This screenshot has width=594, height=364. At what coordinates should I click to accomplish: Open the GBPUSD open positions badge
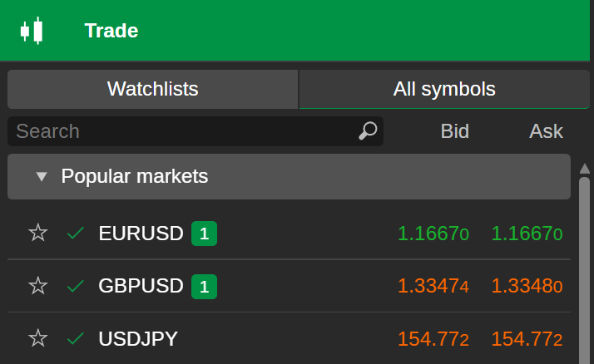pyautogui.click(x=204, y=287)
